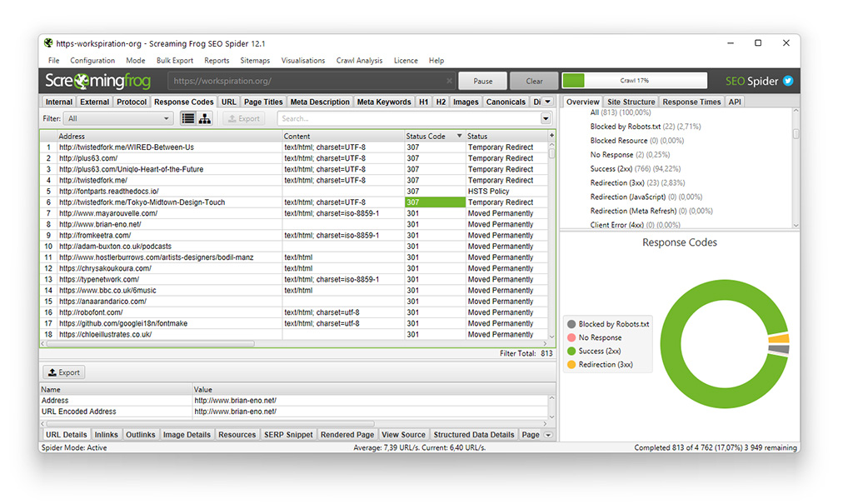Pause the crawl
The height and width of the screenshot is (504, 853).
tap(482, 81)
